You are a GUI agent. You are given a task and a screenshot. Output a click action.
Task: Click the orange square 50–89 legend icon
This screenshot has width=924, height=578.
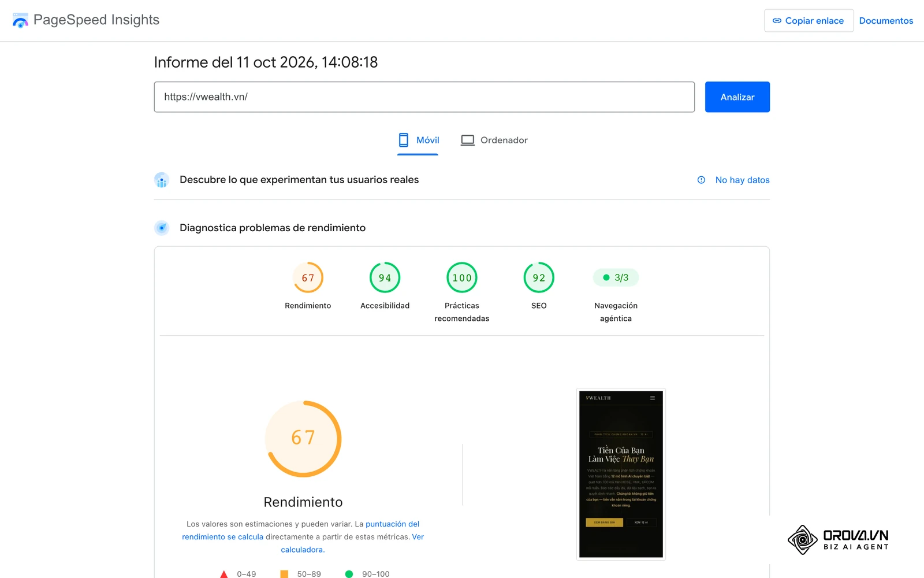284,574
